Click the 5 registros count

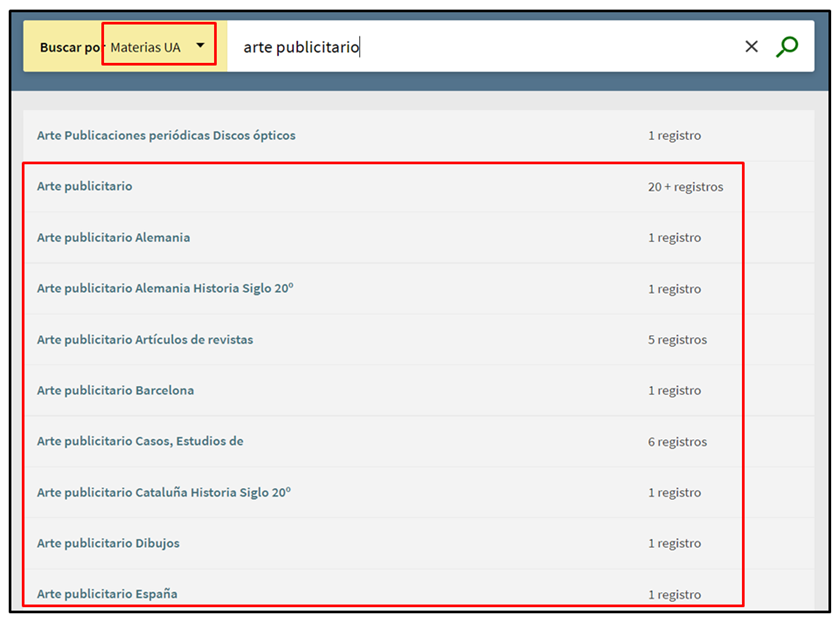(x=677, y=340)
